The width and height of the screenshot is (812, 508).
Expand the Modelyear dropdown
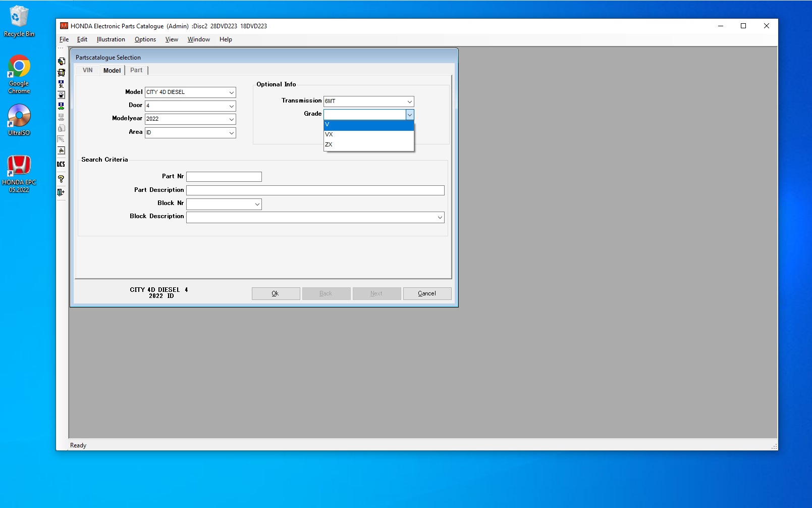point(231,119)
